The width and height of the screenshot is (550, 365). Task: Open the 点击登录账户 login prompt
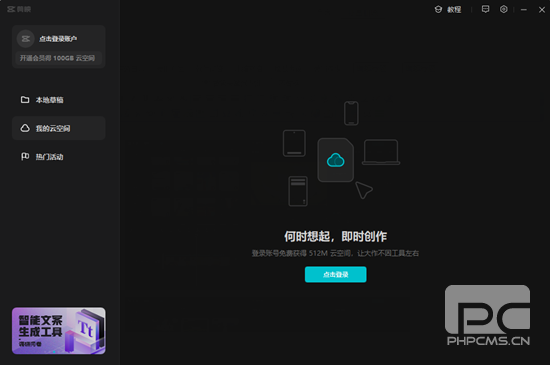58,39
